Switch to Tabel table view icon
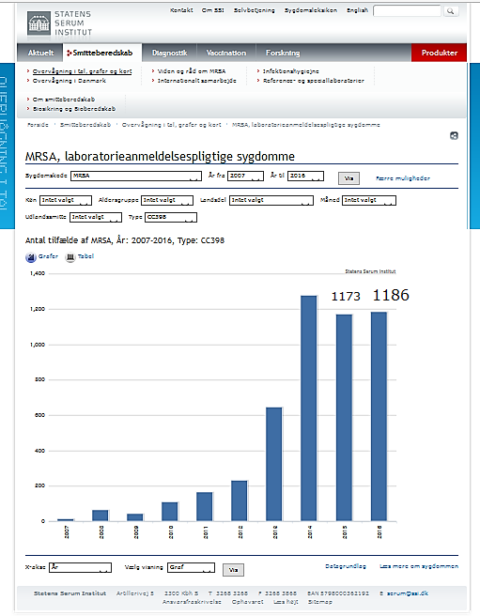 (70, 257)
